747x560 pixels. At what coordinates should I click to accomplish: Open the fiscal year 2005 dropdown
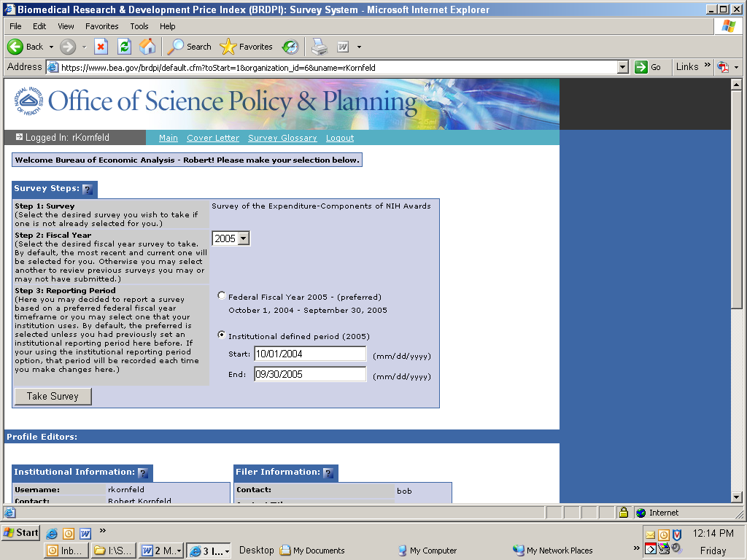point(244,238)
